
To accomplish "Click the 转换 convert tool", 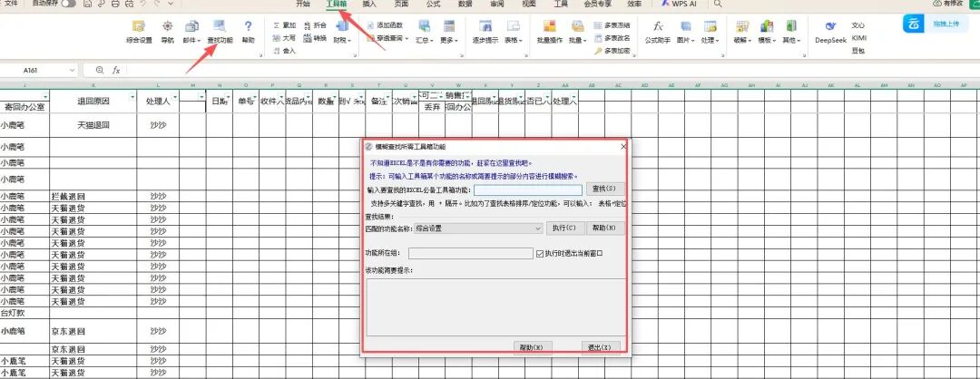I will (315, 38).
